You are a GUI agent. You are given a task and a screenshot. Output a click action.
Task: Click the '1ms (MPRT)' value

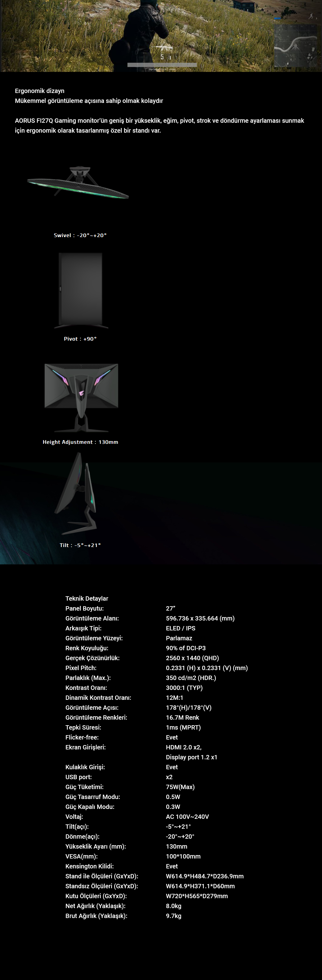tap(183, 727)
